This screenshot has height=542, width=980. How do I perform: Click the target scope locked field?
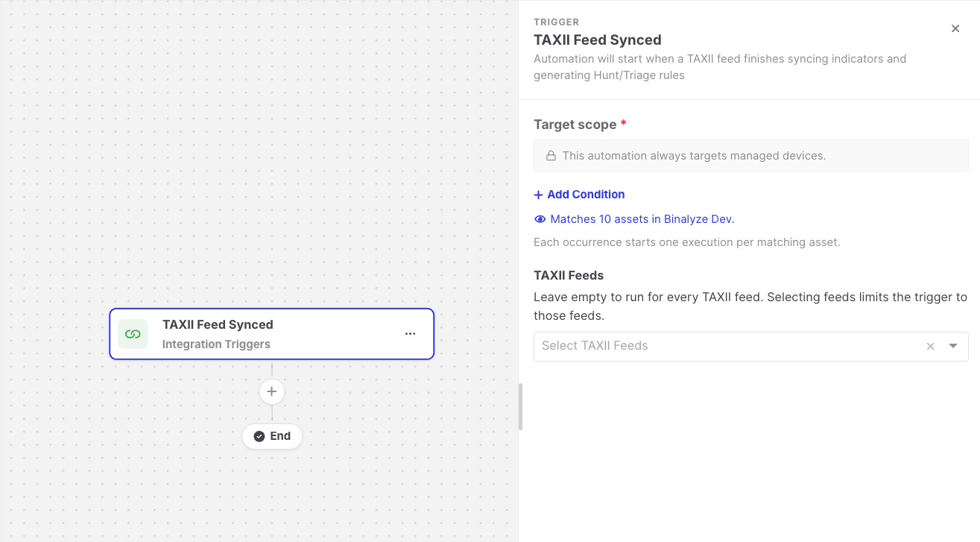pyautogui.click(x=751, y=156)
